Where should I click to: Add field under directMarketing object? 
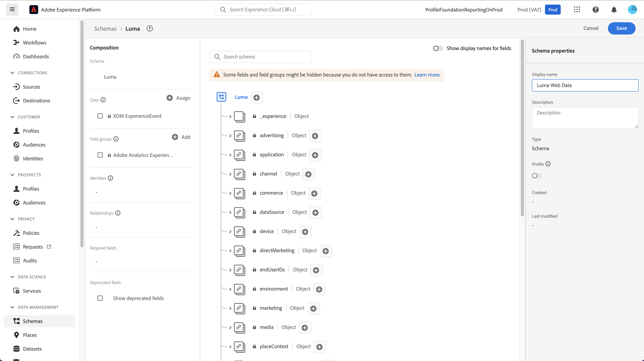[326, 251]
